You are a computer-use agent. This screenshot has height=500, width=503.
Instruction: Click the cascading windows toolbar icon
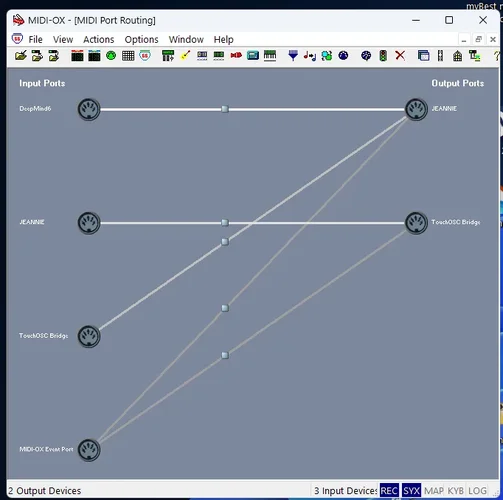point(423,56)
